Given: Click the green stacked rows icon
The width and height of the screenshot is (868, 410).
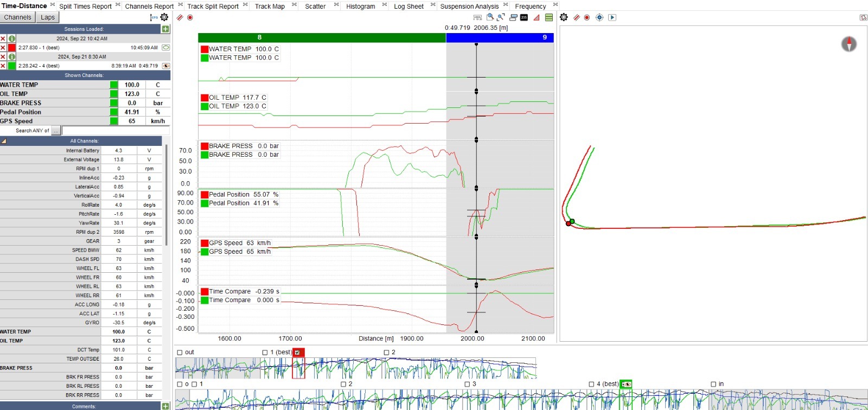Looking at the screenshot, I should [549, 17].
